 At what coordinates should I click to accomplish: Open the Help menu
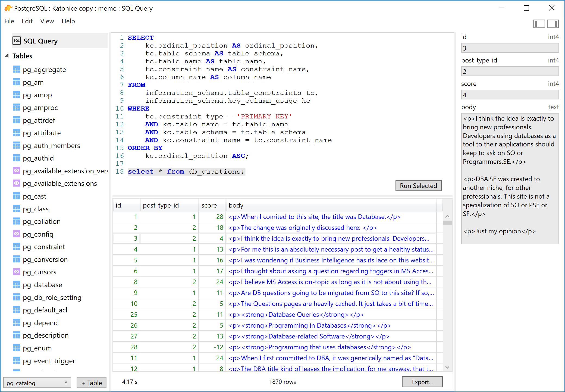tap(68, 21)
